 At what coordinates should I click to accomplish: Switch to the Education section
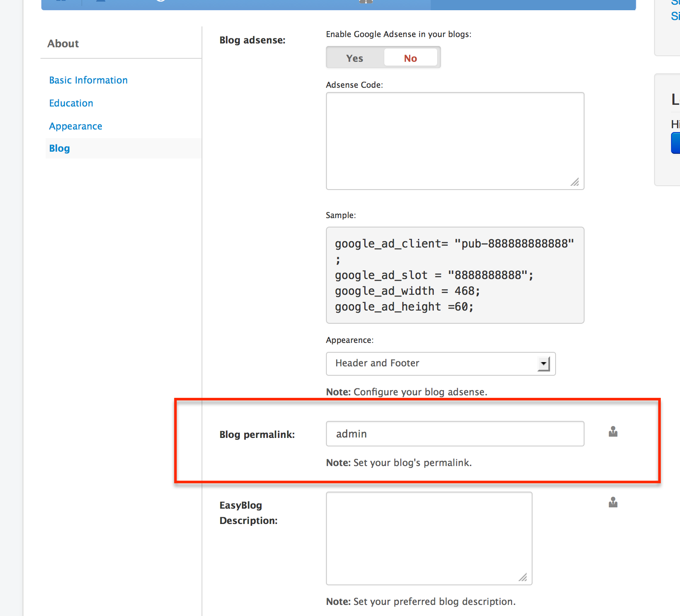[x=71, y=103]
